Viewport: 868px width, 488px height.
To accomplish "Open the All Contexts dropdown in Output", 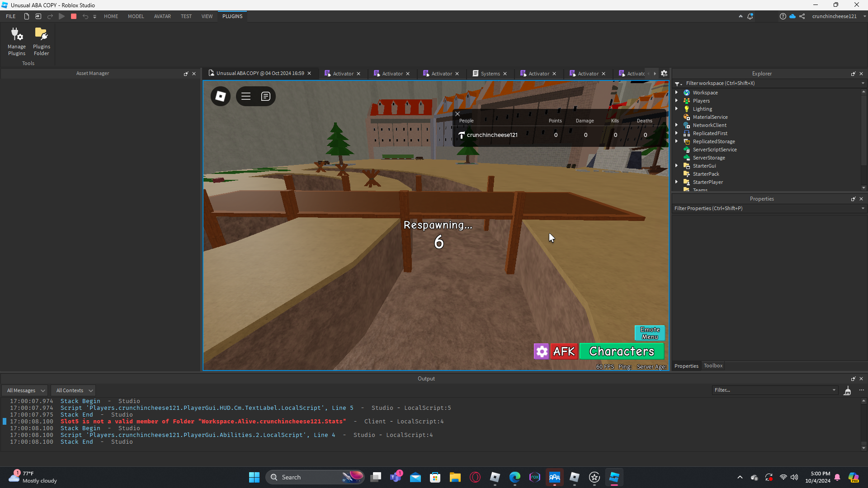I will point(74,390).
